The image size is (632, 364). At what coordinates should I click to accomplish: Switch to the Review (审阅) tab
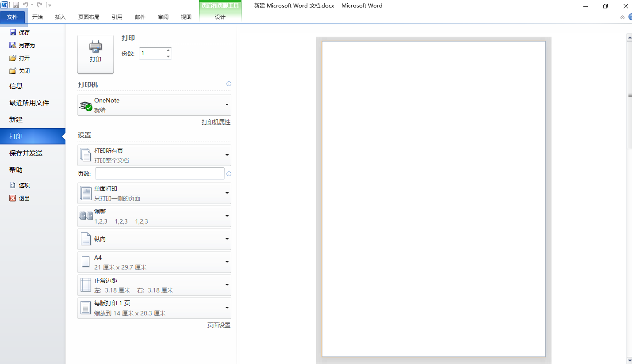click(163, 17)
